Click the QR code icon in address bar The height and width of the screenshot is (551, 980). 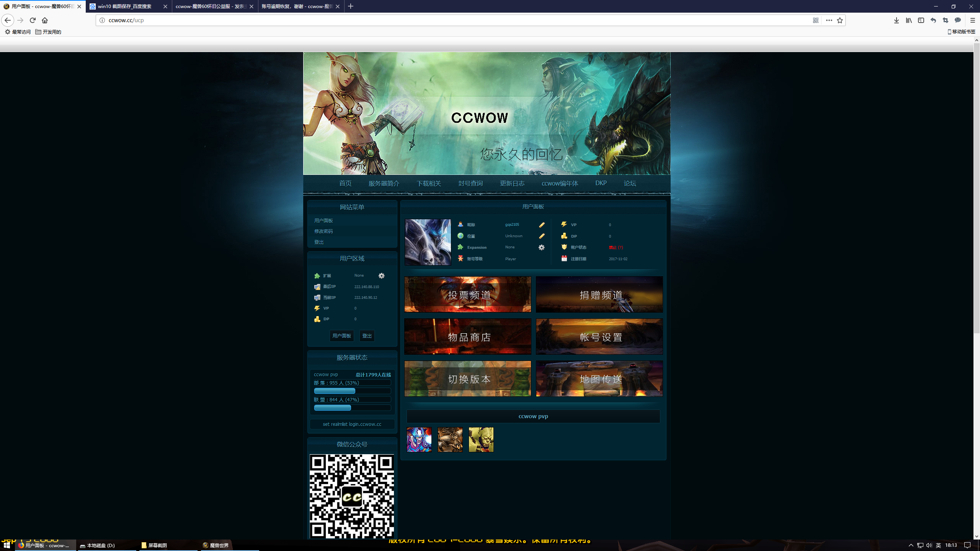[816, 20]
